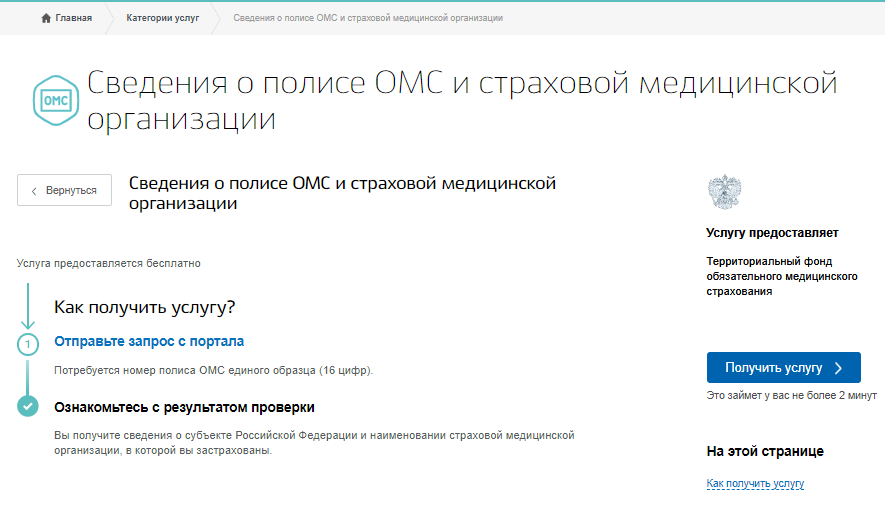885x508 pixels.
Task: Click the left chevron on Вернуться button
Action: pyautogui.click(x=34, y=190)
